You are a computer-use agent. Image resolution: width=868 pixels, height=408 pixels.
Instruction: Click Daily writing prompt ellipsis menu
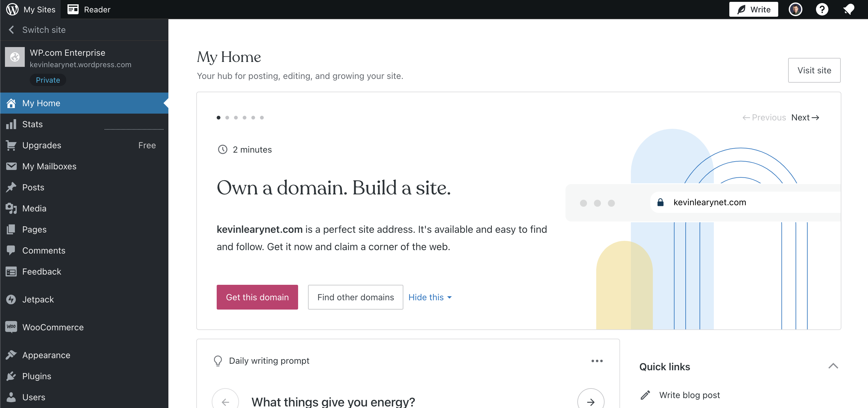pyautogui.click(x=597, y=361)
